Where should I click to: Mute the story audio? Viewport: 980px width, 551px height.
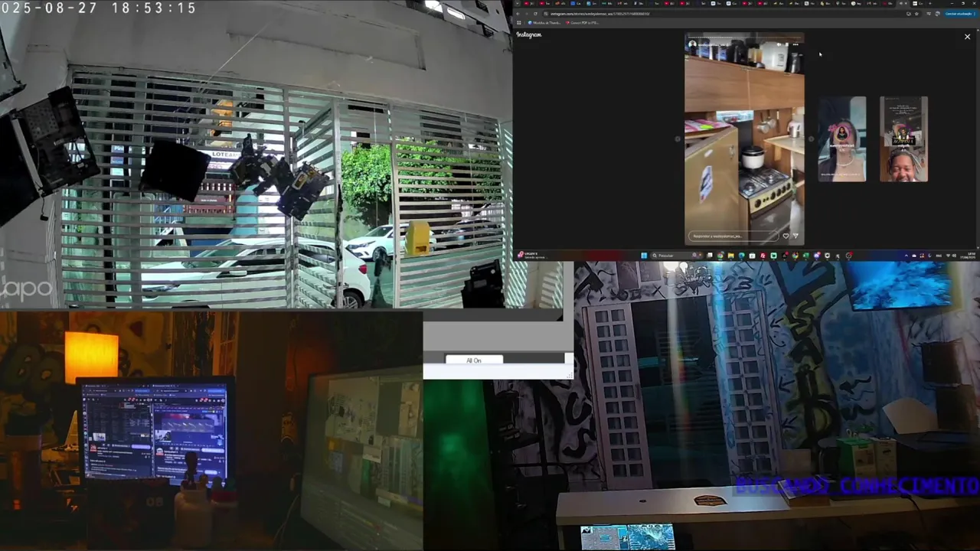pos(779,44)
